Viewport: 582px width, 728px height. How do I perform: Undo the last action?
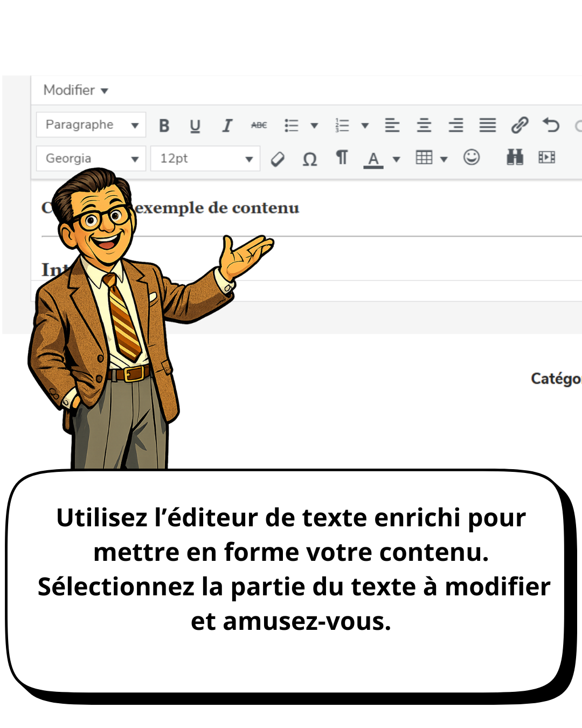click(551, 126)
